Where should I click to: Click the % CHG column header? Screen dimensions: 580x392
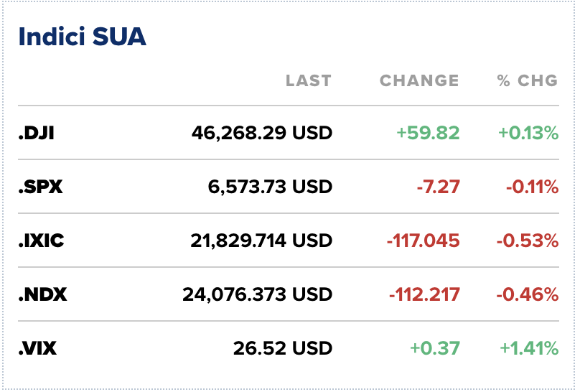click(x=528, y=80)
